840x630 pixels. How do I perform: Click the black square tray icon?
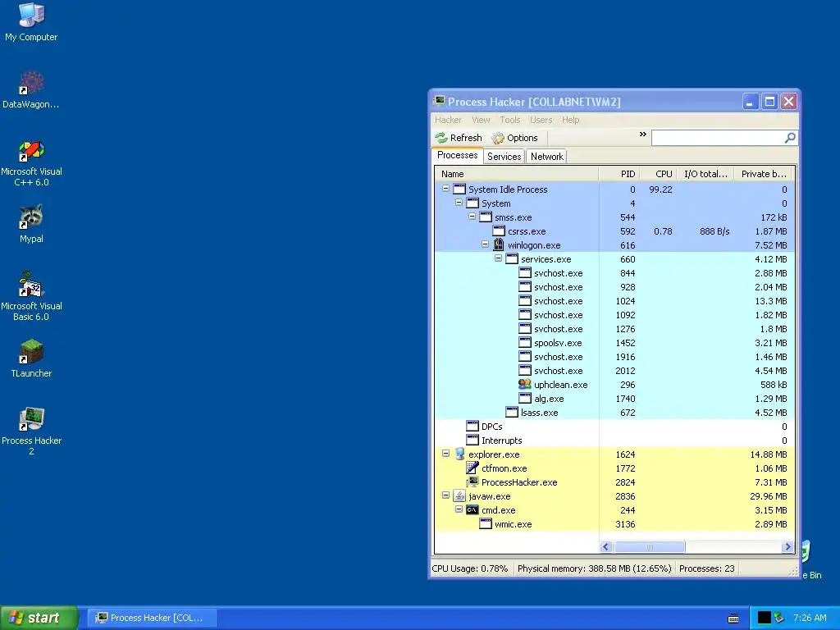tap(764, 618)
